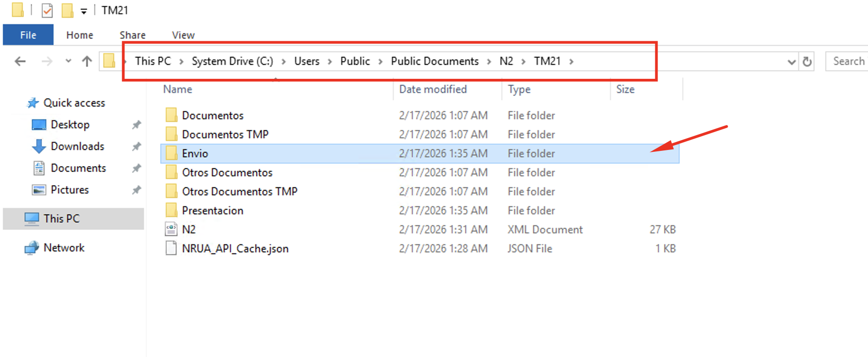This screenshot has height=357, width=868.
Task: Select This PC in navigation pane
Action: pyautogui.click(x=62, y=218)
